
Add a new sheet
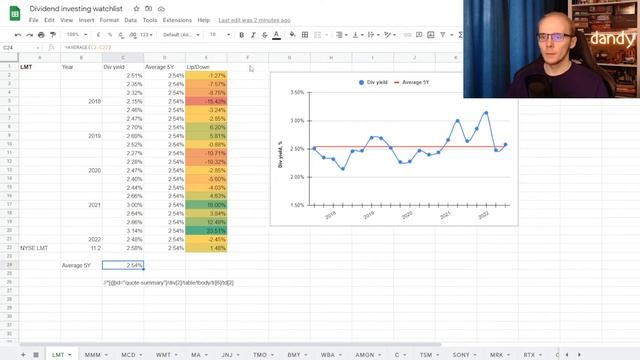[23, 355]
